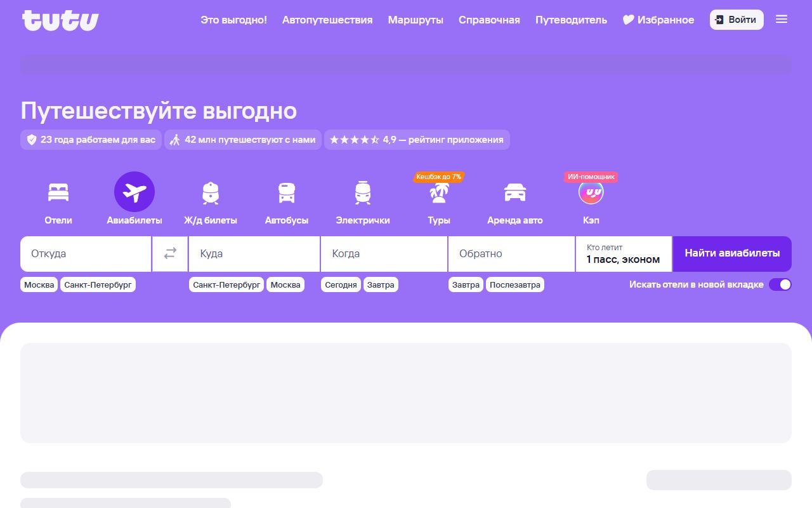This screenshot has width=812, height=508.
Task: Select the Автобусы bus icon
Action: click(287, 192)
